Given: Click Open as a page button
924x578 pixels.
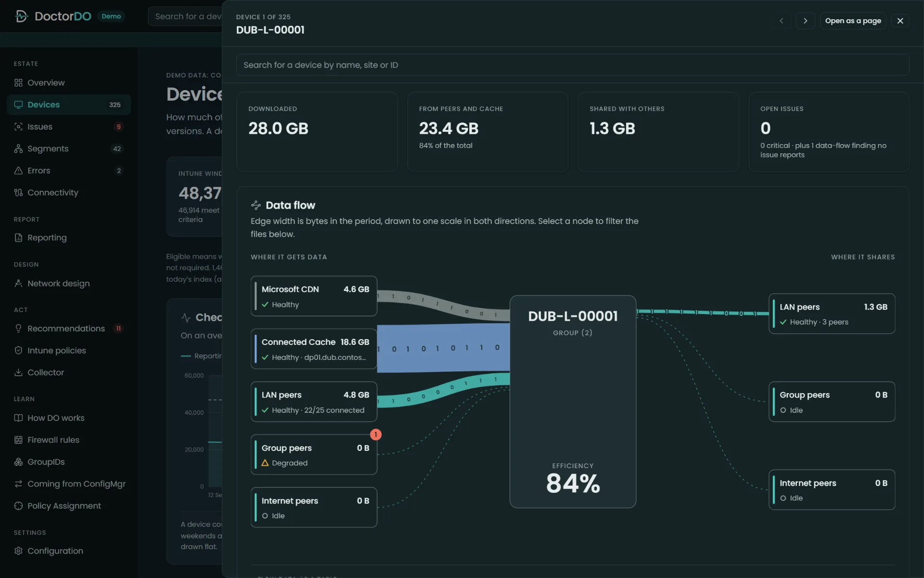Looking at the screenshot, I should point(853,21).
